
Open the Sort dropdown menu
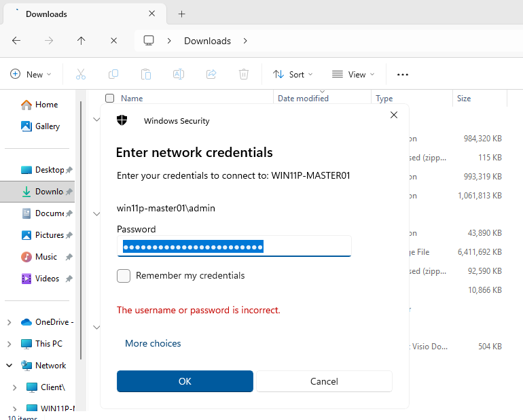point(293,75)
